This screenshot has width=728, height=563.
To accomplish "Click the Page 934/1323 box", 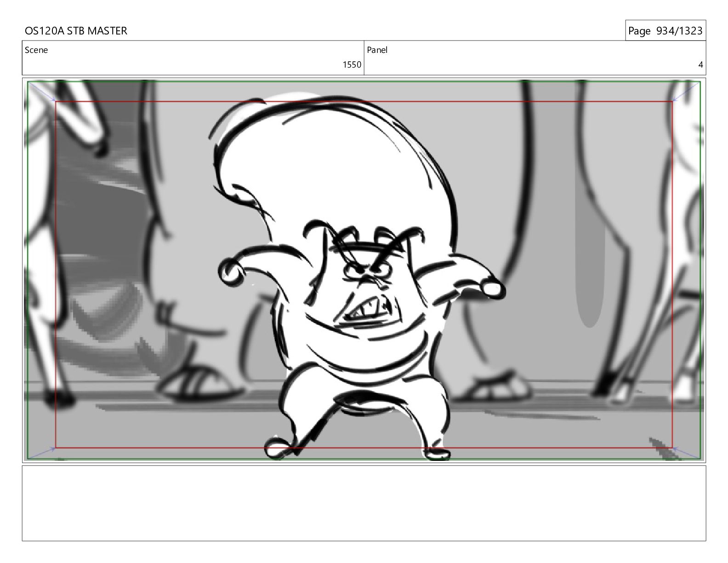I will [665, 31].
